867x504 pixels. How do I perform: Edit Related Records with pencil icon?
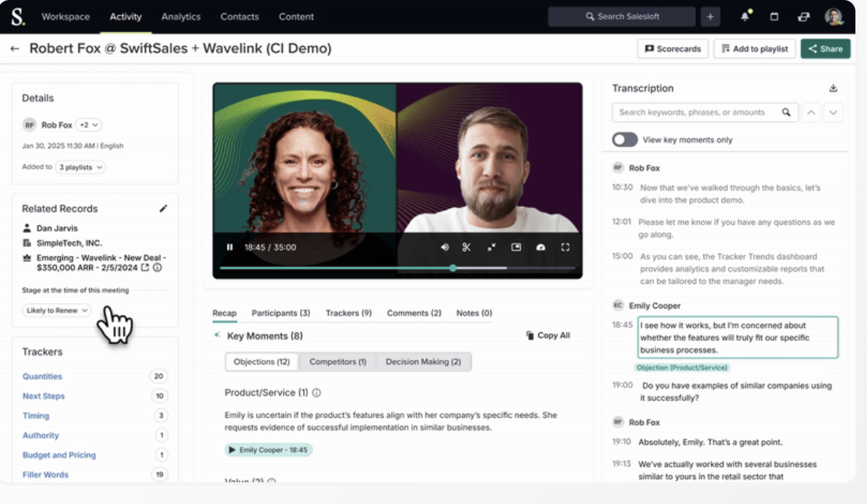click(x=163, y=209)
